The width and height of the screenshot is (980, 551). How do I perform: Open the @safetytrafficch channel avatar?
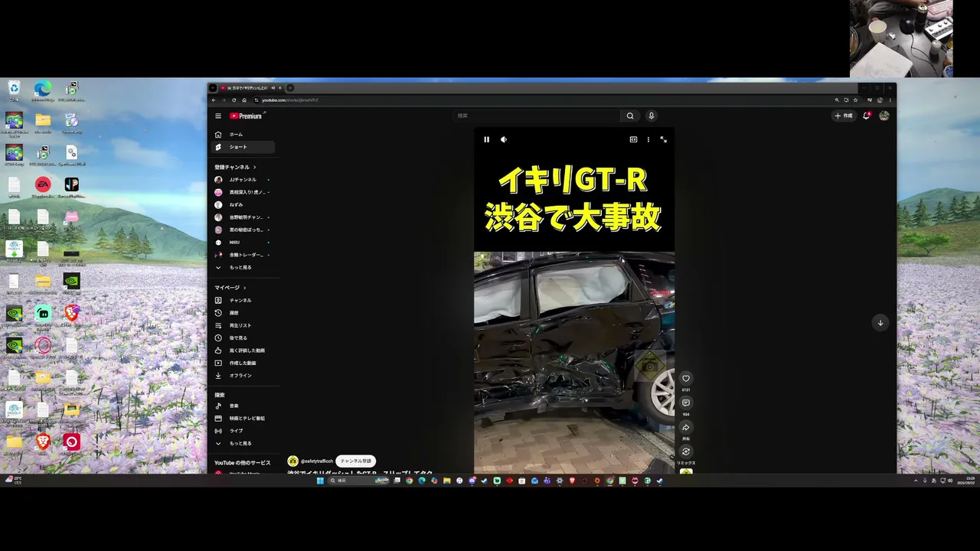(292, 461)
